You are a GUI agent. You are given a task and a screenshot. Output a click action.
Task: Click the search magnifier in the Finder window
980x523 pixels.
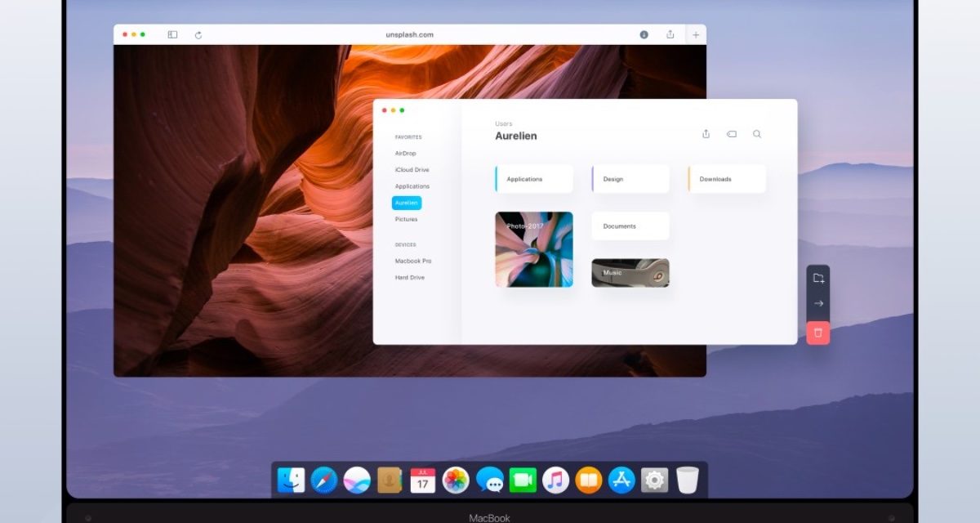coord(757,134)
